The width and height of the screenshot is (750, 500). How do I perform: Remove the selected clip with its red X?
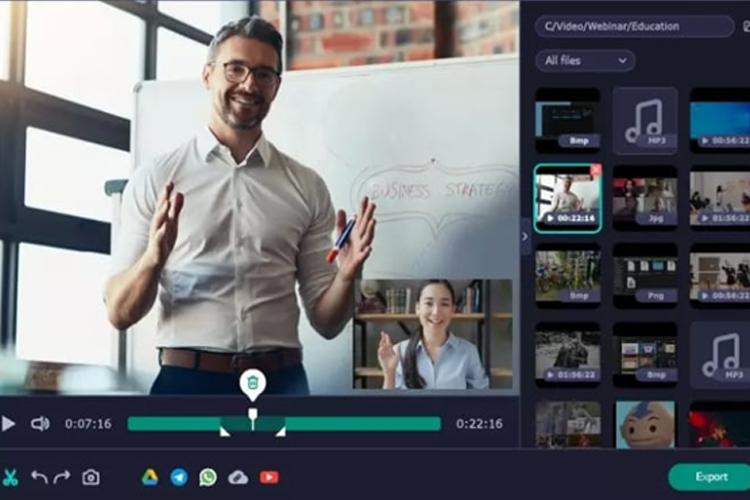point(596,169)
